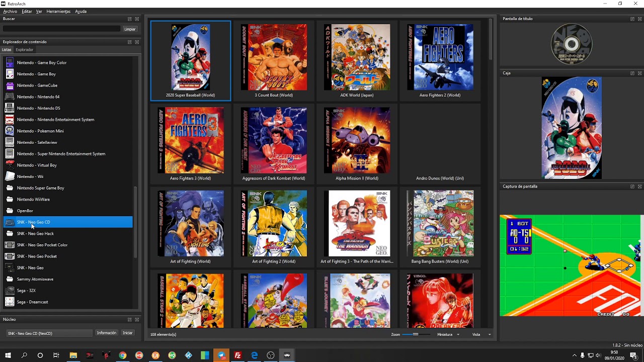The image size is (644, 362).
Task: Open Nintendo - Super Nintendo Entertainment System playlist
Action: [x=68, y=154]
